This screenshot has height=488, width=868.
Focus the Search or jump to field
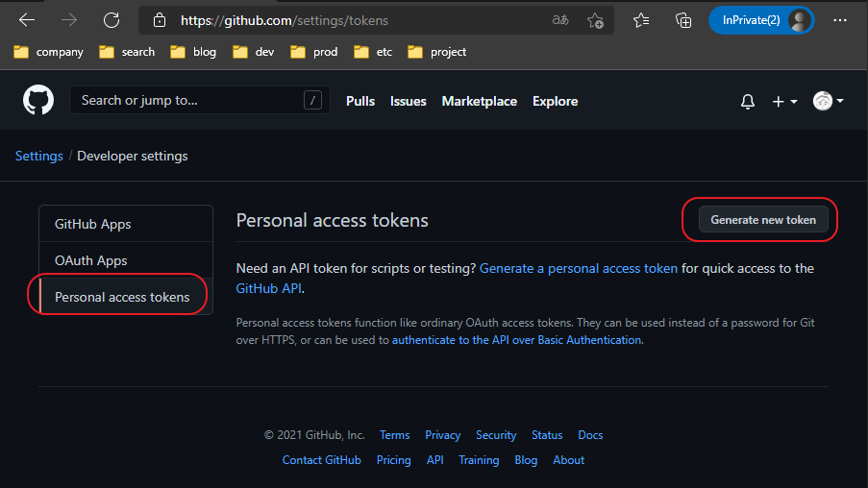coord(200,100)
